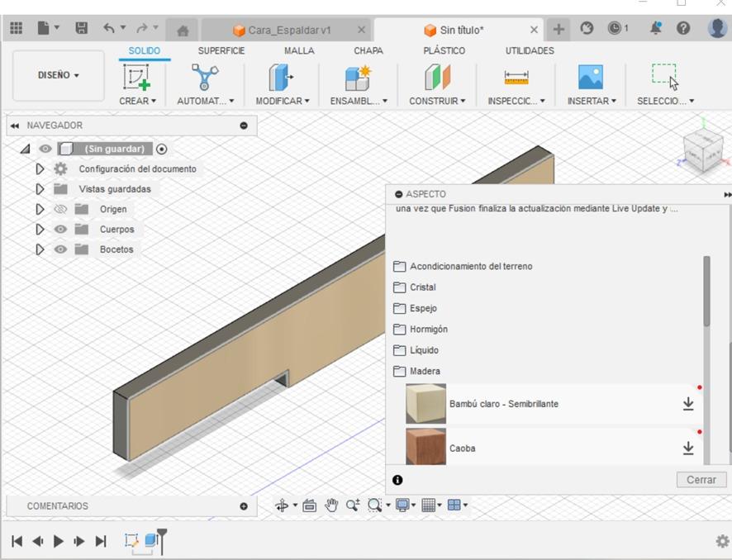This screenshot has height=560, width=732.
Task: Open the notifications bell
Action: pos(656,28)
